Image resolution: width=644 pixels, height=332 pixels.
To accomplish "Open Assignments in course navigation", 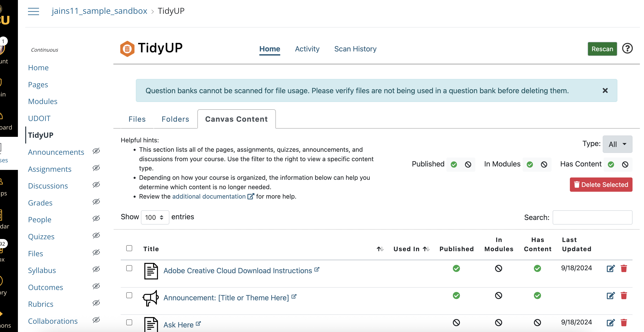I will pyautogui.click(x=50, y=169).
